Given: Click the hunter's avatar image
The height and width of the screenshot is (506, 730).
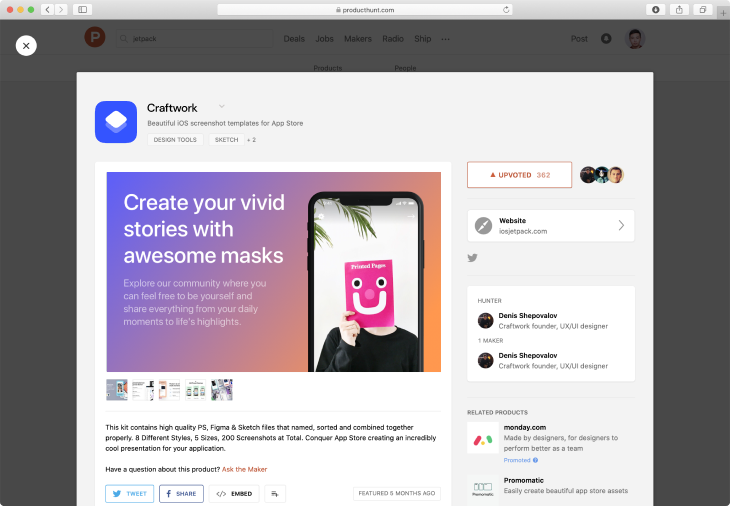Looking at the screenshot, I should pos(486,321).
